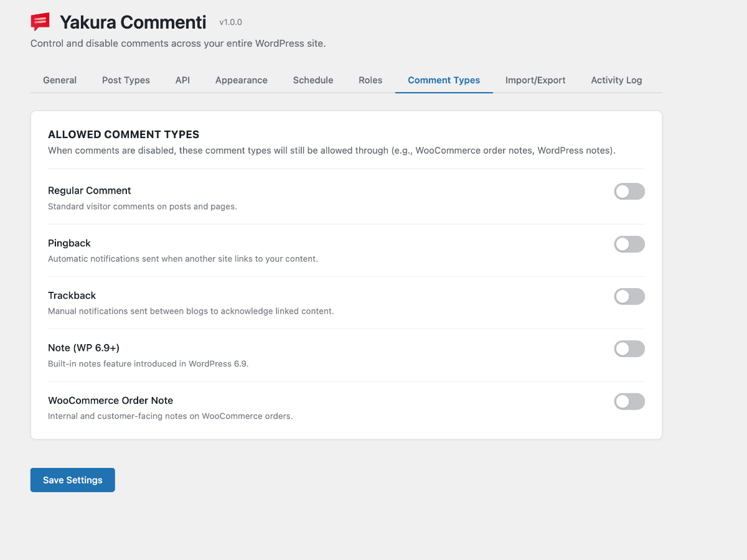Click the Yakura Commenti page title
Viewport: 747px width, 560px height.
[x=133, y=22]
